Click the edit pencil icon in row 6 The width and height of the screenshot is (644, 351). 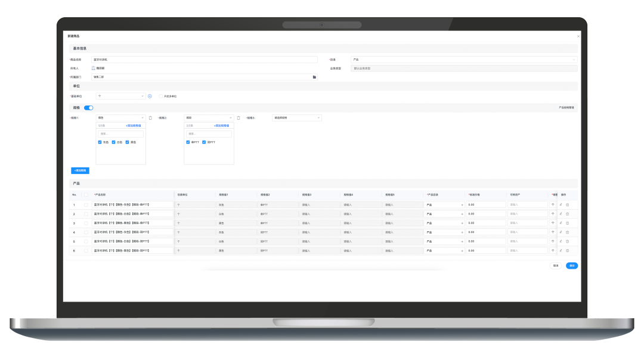pos(561,251)
